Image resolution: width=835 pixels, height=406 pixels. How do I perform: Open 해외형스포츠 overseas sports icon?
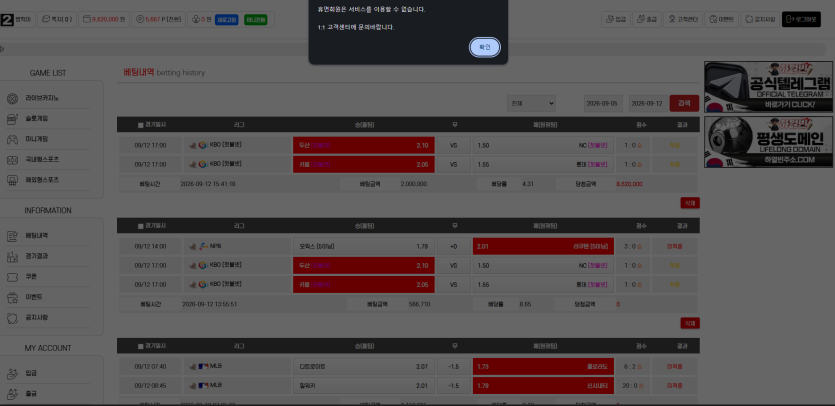pyautogui.click(x=12, y=180)
